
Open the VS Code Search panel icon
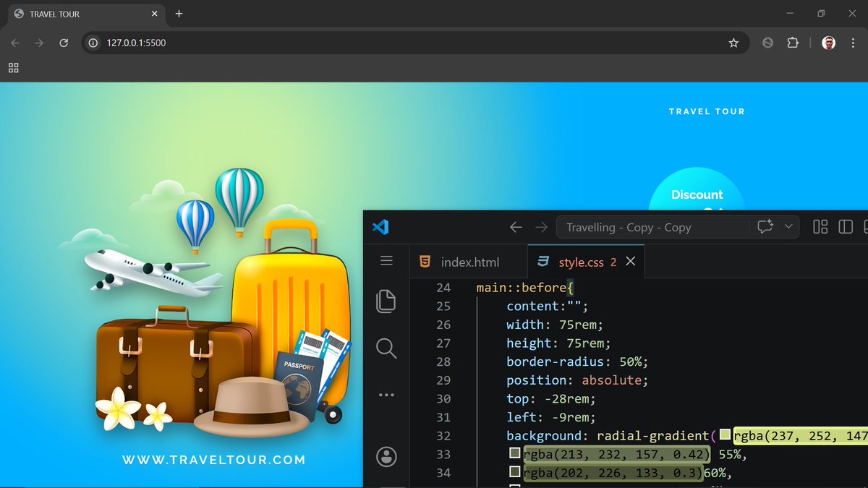pyautogui.click(x=386, y=348)
